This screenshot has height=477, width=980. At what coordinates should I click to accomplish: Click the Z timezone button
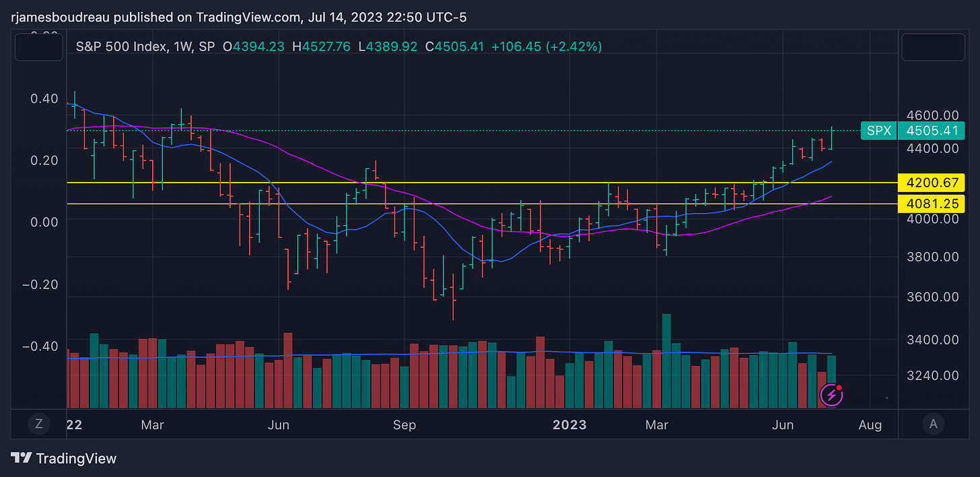click(x=39, y=424)
